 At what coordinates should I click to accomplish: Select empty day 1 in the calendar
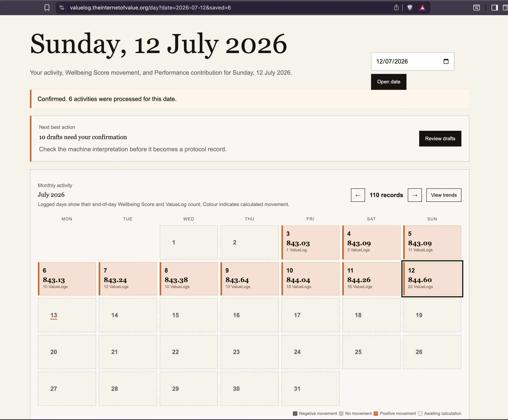click(189, 242)
